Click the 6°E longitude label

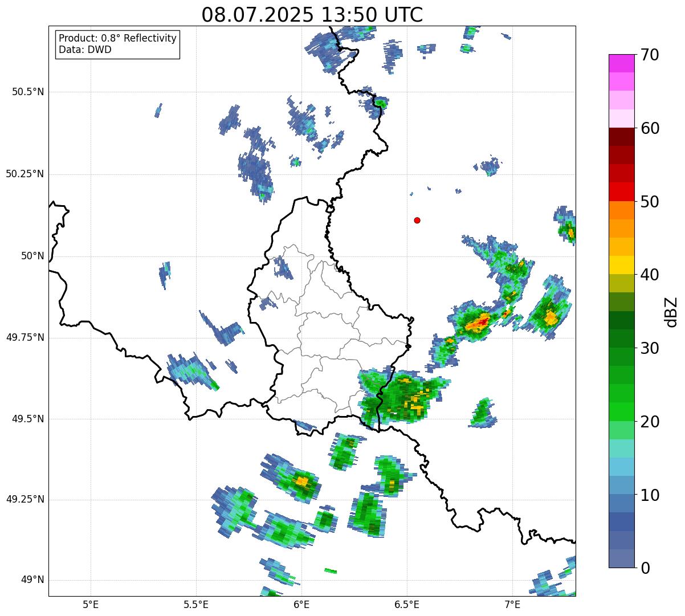point(301,604)
